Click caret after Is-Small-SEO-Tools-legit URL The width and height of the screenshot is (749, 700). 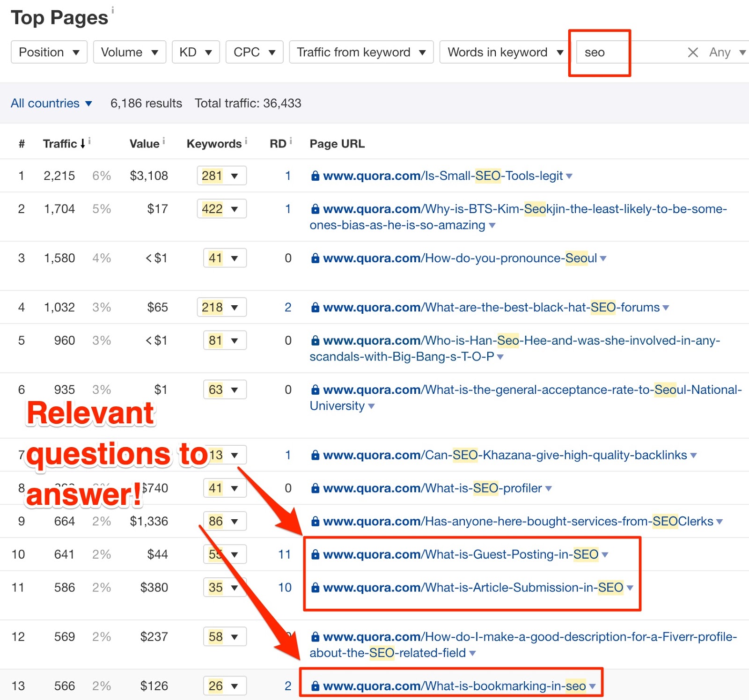click(569, 177)
